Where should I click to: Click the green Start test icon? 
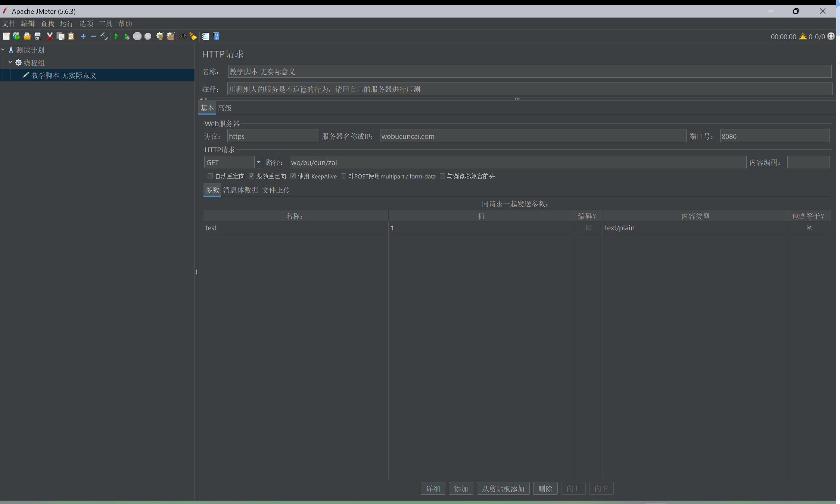point(116,36)
